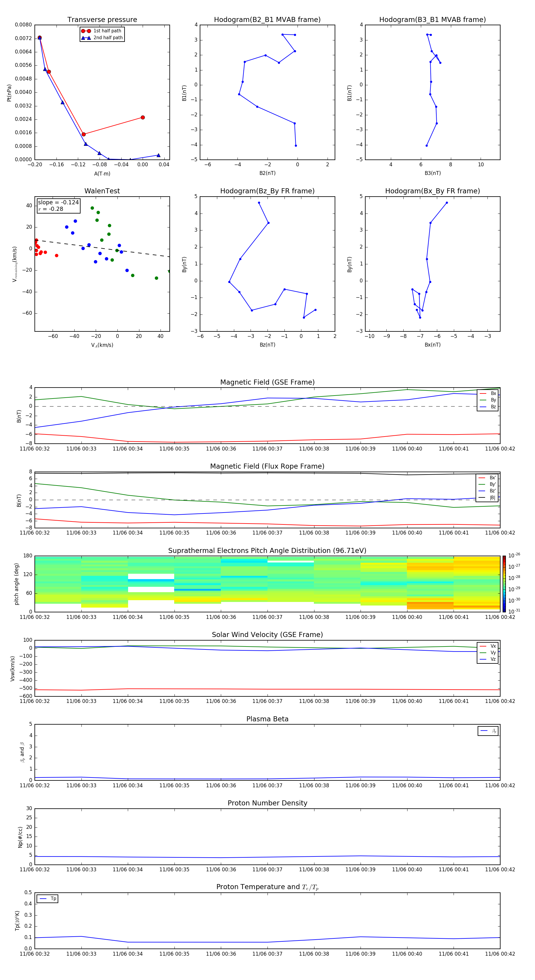The height and width of the screenshot is (980, 535).
Task: Click the 'A(T·m)' x-axis label
Action: [102, 173]
